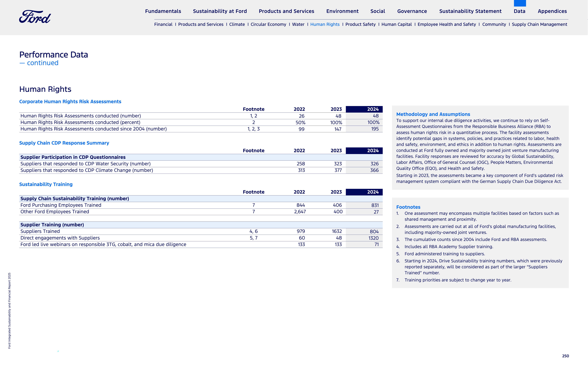588x368 pixels.
Task: Go to Products and Services top tab
Action: coord(286,11)
